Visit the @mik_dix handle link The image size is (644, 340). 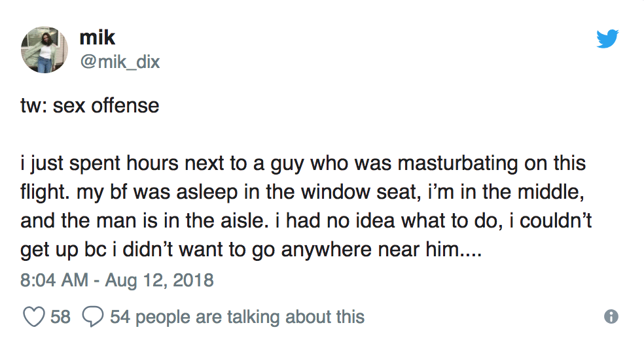[x=120, y=62]
